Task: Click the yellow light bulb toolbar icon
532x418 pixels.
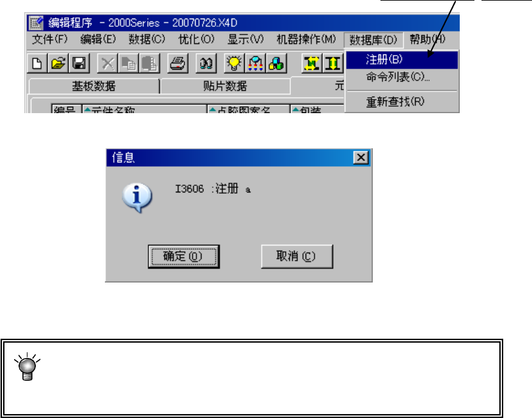Action: (234, 63)
